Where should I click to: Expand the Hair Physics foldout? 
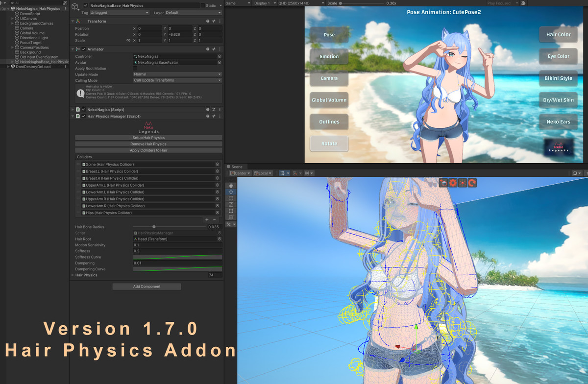pyautogui.click(x=73, y=275)
